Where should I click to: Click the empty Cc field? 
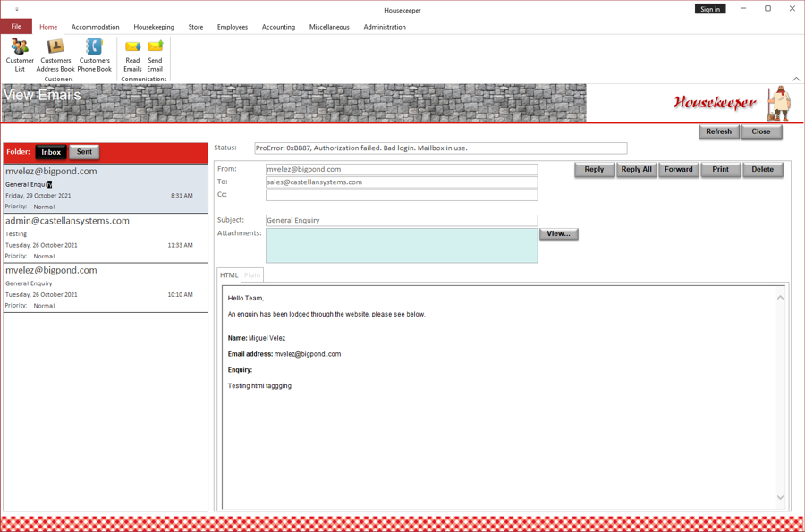(402, 195)
